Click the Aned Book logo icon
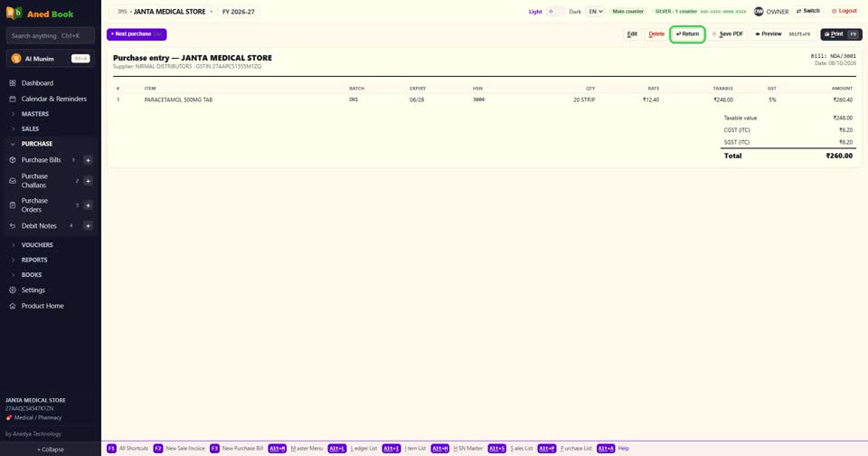 click(x=14, y=13)
